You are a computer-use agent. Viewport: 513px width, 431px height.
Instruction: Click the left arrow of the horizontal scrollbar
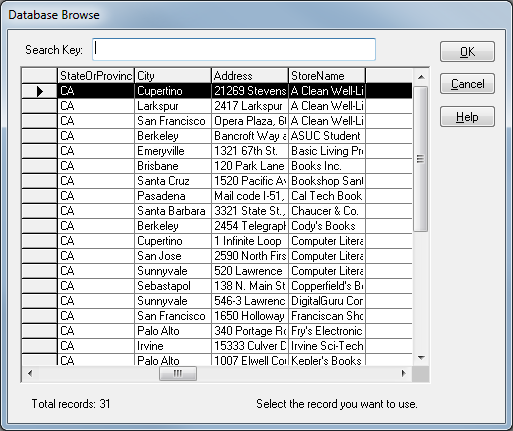click(x=30, y=373)
